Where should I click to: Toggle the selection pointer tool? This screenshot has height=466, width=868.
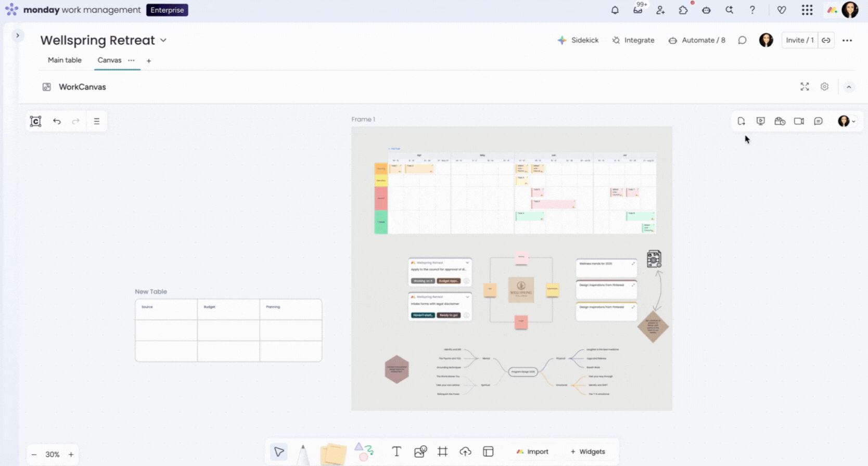pos(279,452)
